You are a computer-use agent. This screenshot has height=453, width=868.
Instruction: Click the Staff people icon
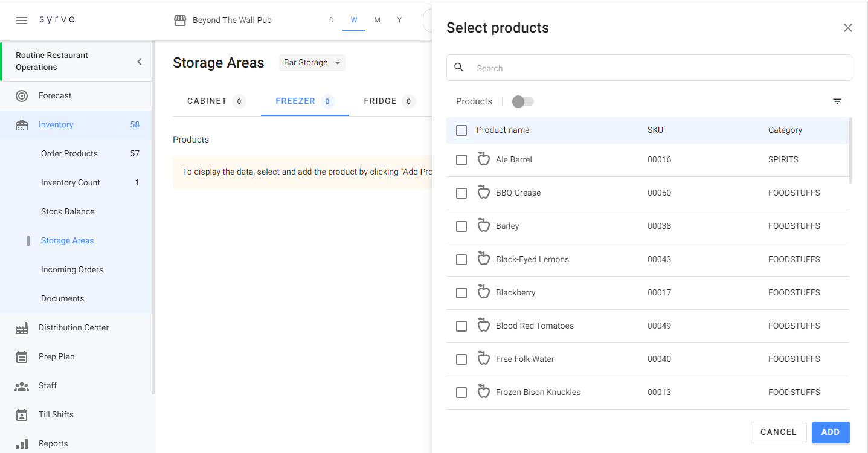pos(22,386)
